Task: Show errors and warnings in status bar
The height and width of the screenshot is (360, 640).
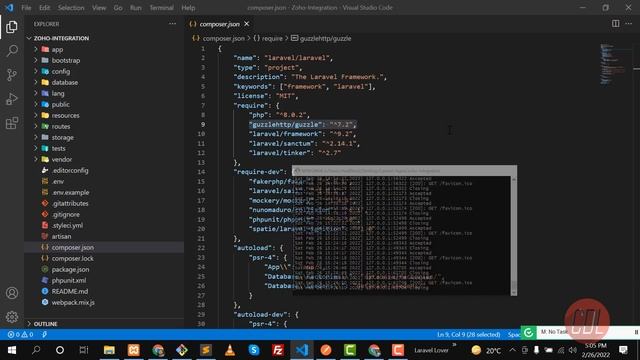Action: click(x=20, y=335)
